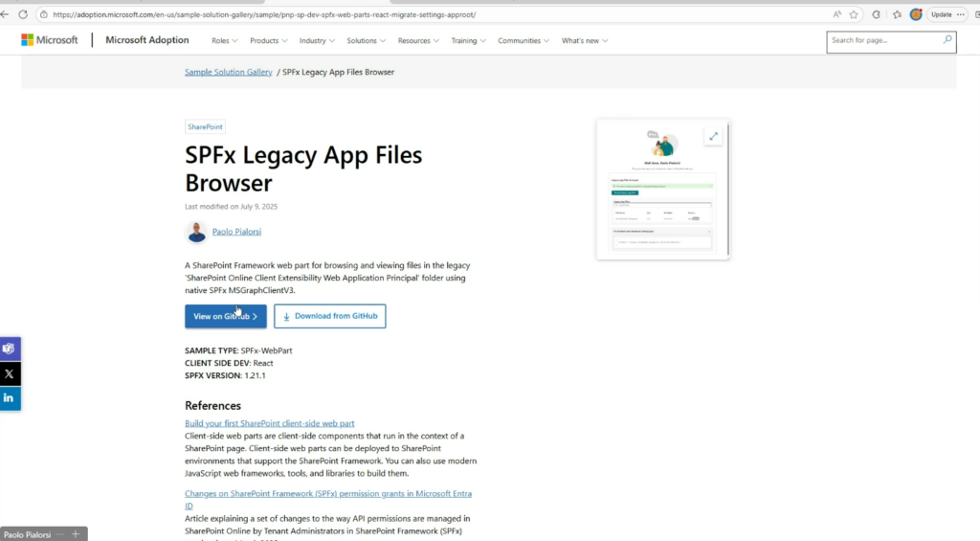Share page via the LinkedIn icon
The image size is (980, 541).
pos(10,397)
